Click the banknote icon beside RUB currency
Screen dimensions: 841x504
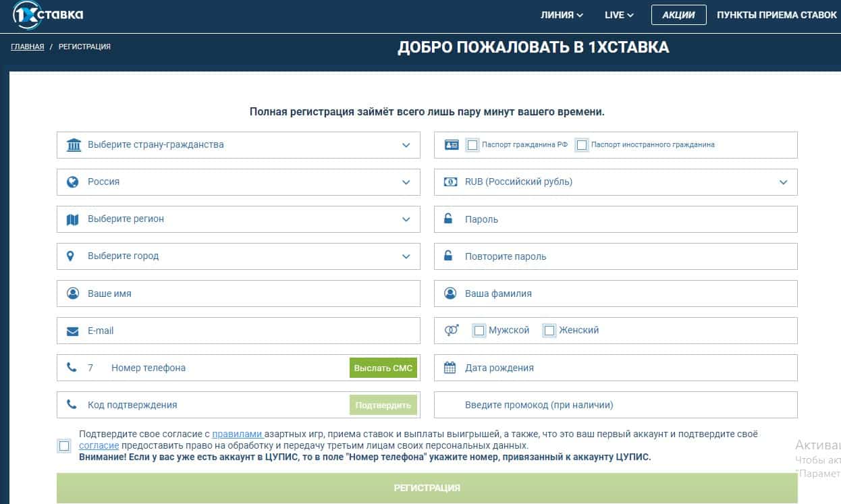pos(450,182)
